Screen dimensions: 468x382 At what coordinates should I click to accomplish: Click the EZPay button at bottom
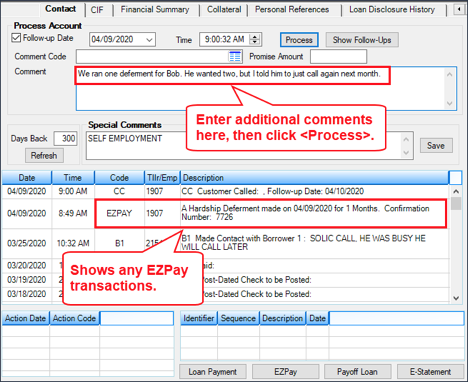coord(286,372)
